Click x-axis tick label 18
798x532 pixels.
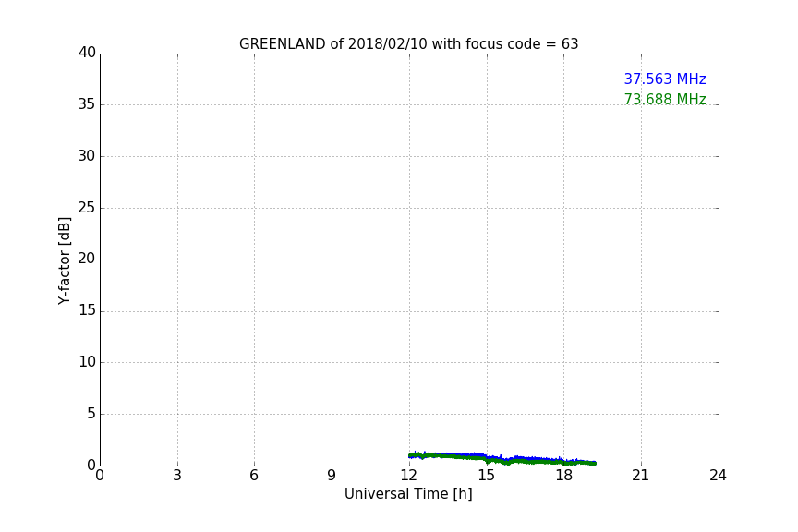pyautogui.click(x=563, y=476)
